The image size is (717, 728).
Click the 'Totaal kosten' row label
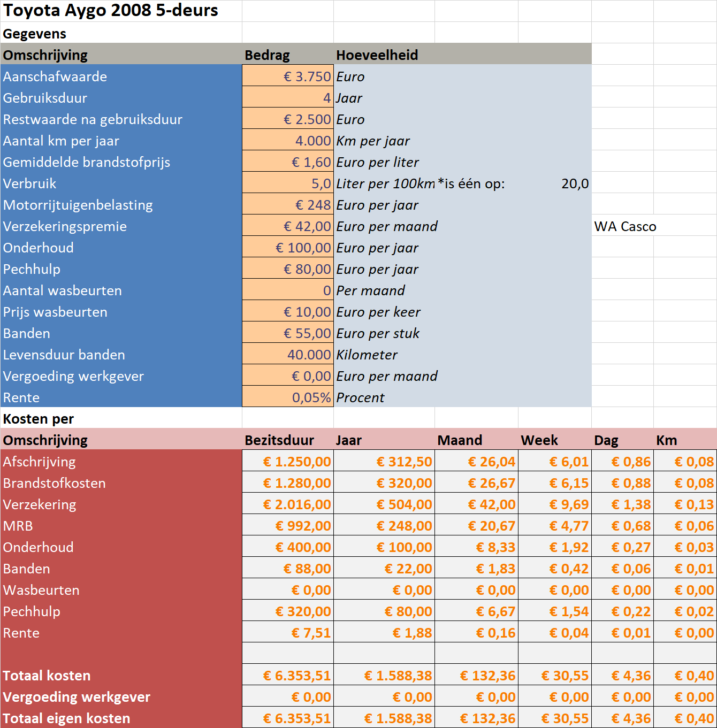(x=121, y=675)
